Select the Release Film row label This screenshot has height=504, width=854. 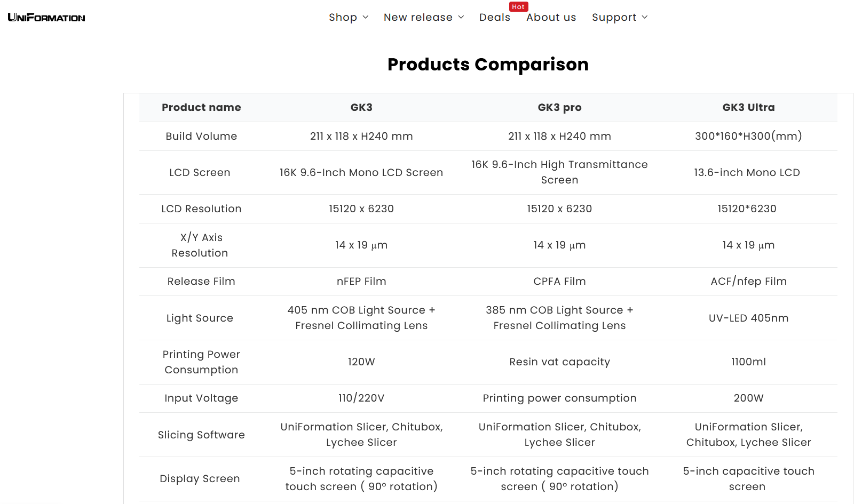coord(201,282)
